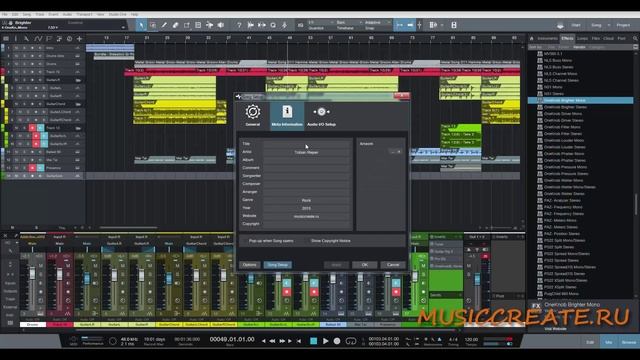This screenshot has height=360, width=640.
Task: Toggle 'Pop-up when Song opens' checkbox
Action: pos(245,241)
